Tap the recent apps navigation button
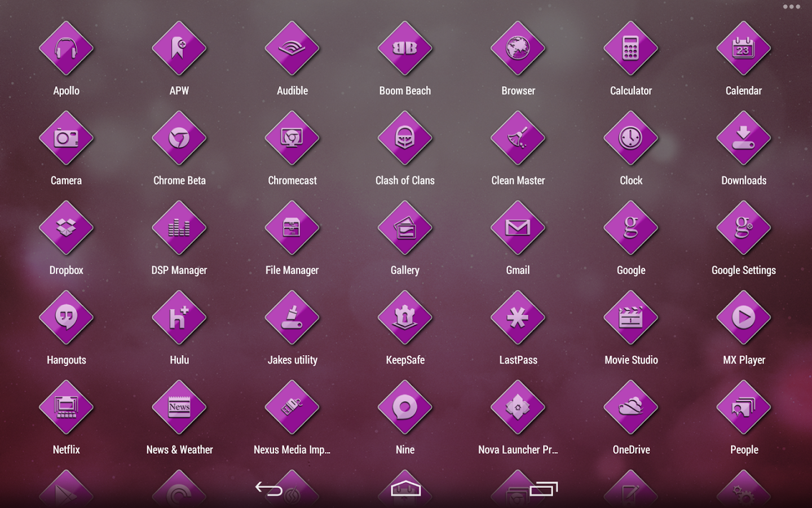 coord(544,489)
